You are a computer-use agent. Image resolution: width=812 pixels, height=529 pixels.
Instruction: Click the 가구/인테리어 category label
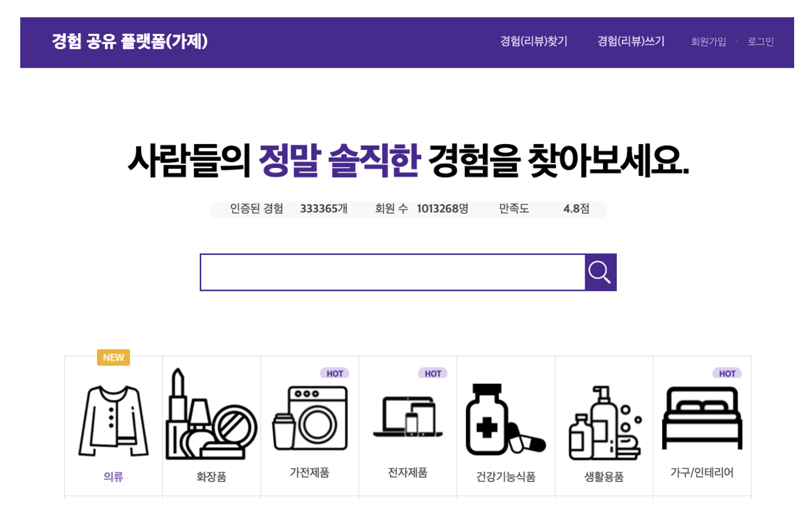point(702,473)
